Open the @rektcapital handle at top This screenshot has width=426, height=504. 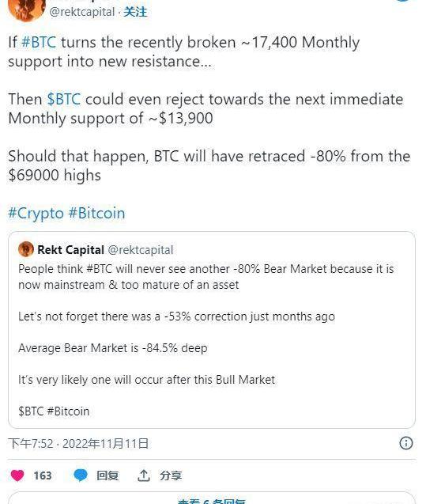coord(82,12)
